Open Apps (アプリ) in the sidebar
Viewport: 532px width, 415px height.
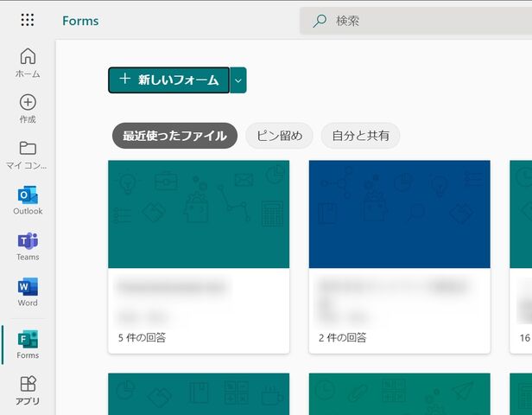28,391
